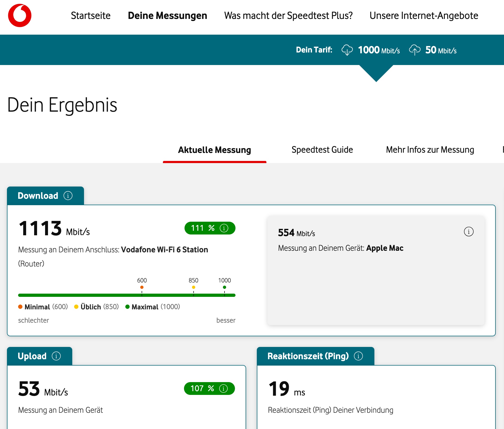Switch to the Speedtest Guide tab

click(x=322, y=150)
